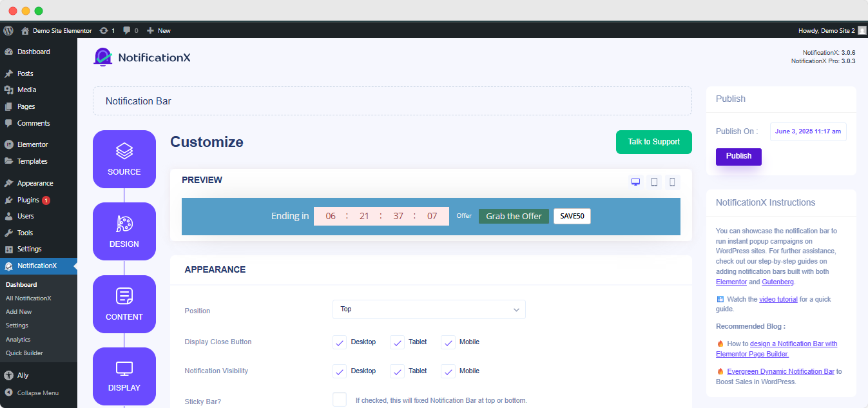Open the WordPress admin bar logo menu
This screenshot has width=868, height=408.
coord(8,30)
